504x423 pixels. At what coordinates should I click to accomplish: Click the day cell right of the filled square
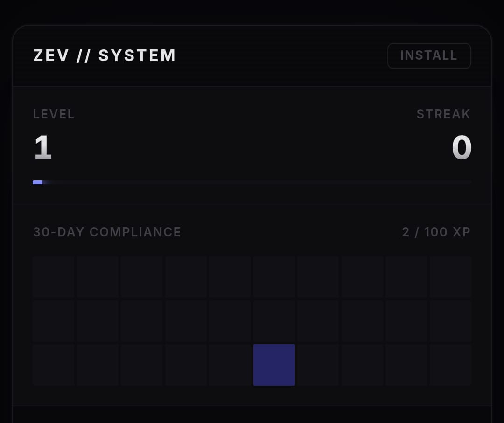click(x=318, y=365)
